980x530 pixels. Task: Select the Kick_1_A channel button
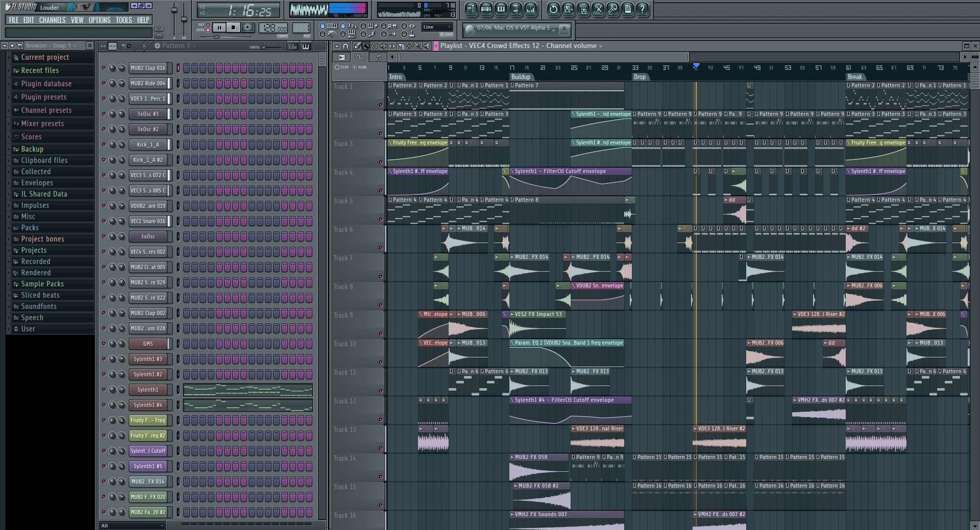[x=148, y=144]
